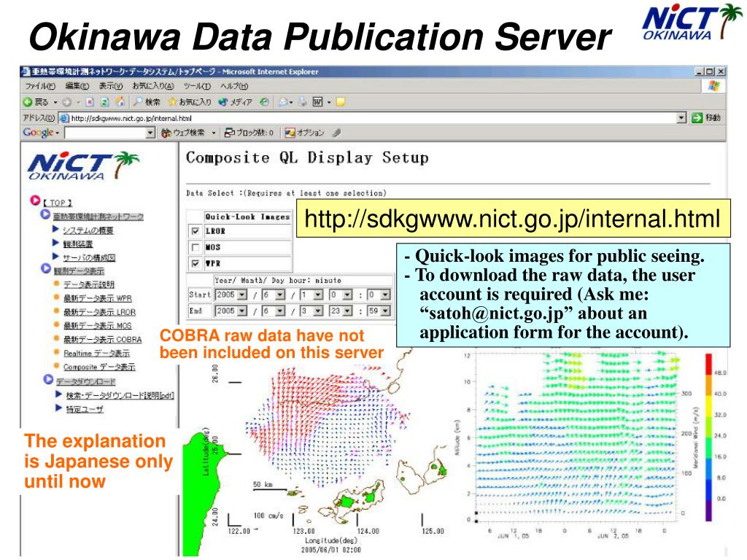
Task: Open the 最新データ表示 LROR link
Action: coord(99,312)
